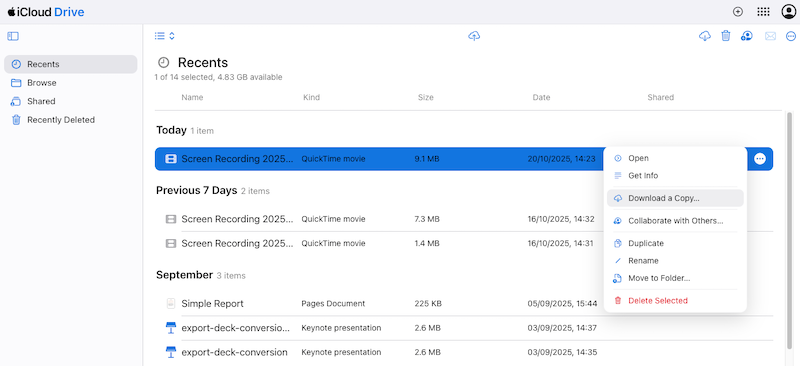Screen dimensions: 800x366
Task: Click the 05/09/2025, 15:44 date cell
Action: coord(562,304)
